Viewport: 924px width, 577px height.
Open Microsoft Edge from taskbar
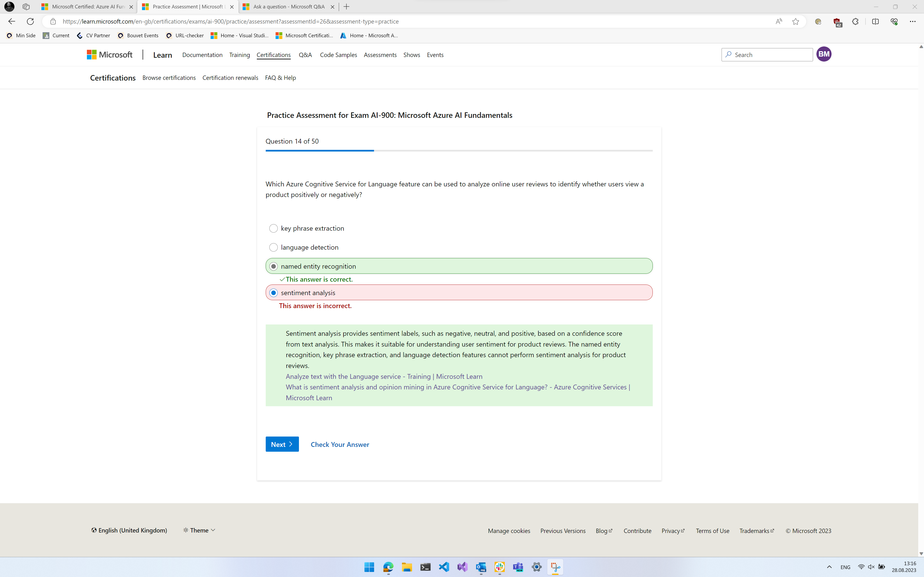(x=388, y=567)
